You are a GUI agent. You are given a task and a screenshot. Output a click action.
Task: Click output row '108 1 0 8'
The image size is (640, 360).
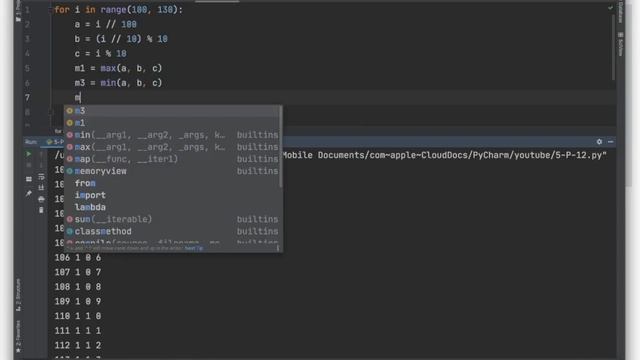pyautogui.click(x=78, y=287)
